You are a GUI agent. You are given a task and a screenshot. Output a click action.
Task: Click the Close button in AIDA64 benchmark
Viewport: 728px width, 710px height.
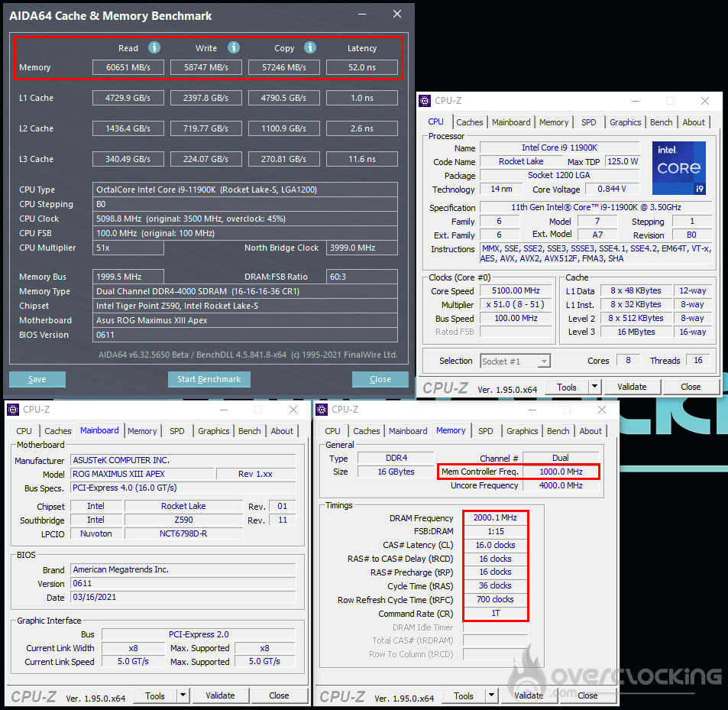point(380,379)
